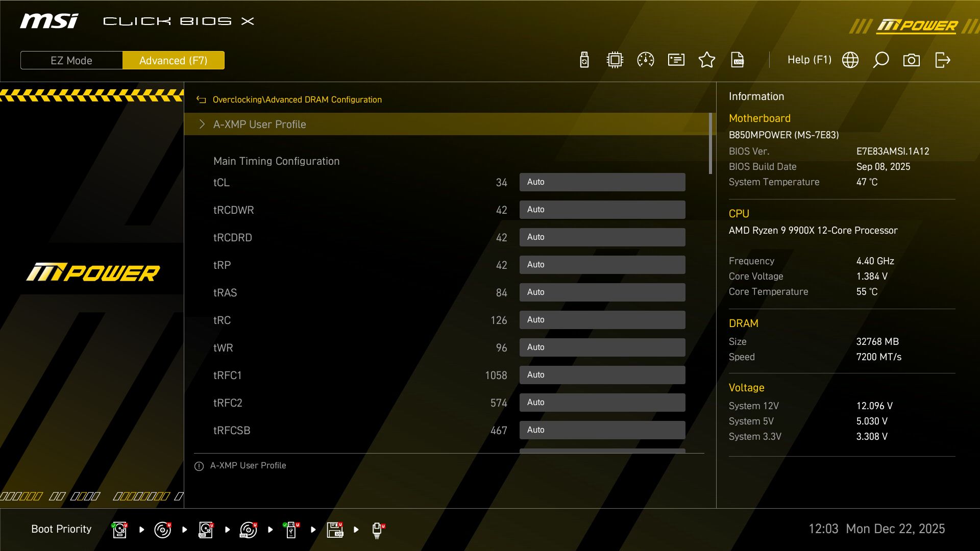
Task: Exit BIOS using the exit arrow icon
Action: click(943, 60)
